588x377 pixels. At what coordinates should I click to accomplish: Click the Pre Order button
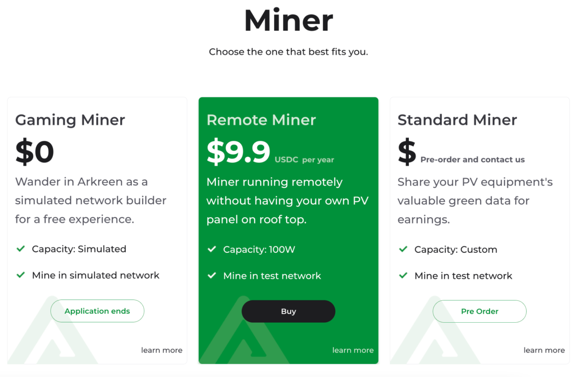479,311
